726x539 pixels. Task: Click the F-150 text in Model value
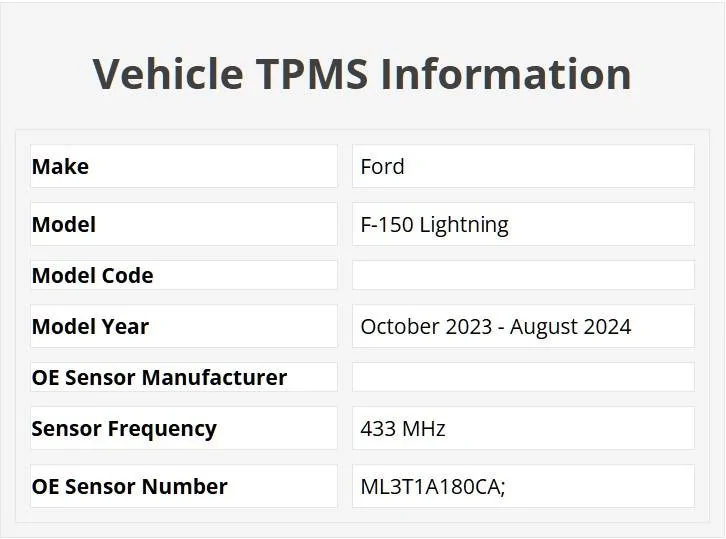386,224
